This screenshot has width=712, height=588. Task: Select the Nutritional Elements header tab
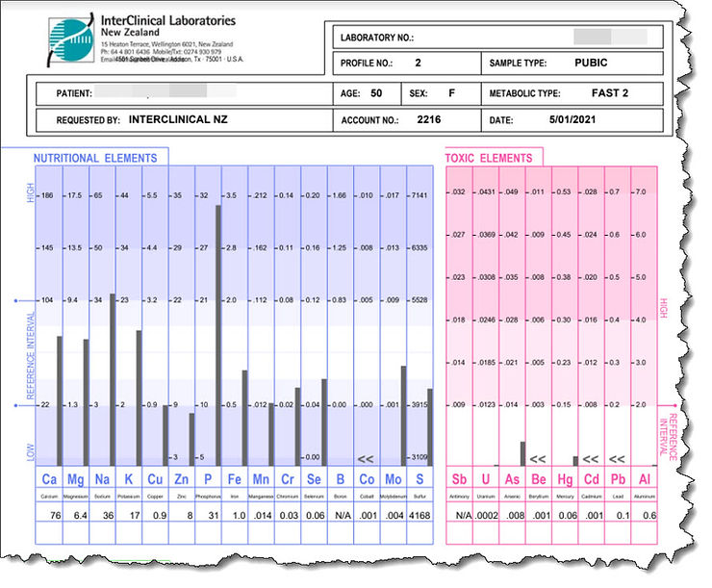tap(94, 158)
